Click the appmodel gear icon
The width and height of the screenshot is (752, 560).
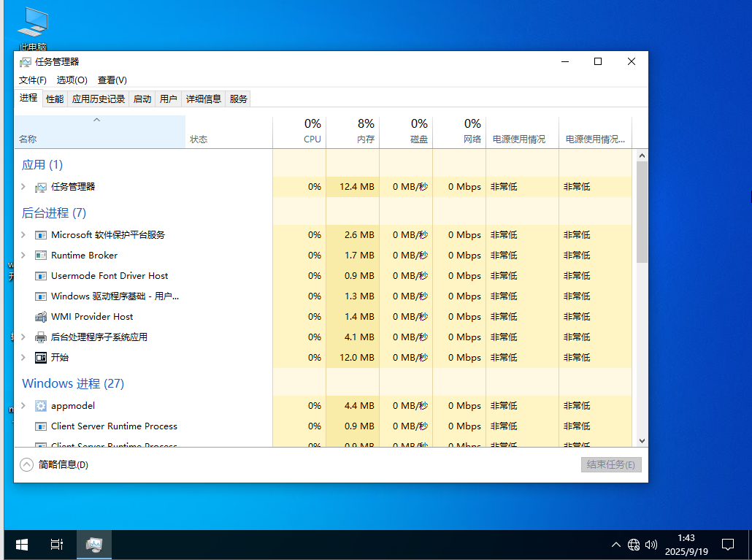pos(41,406)
